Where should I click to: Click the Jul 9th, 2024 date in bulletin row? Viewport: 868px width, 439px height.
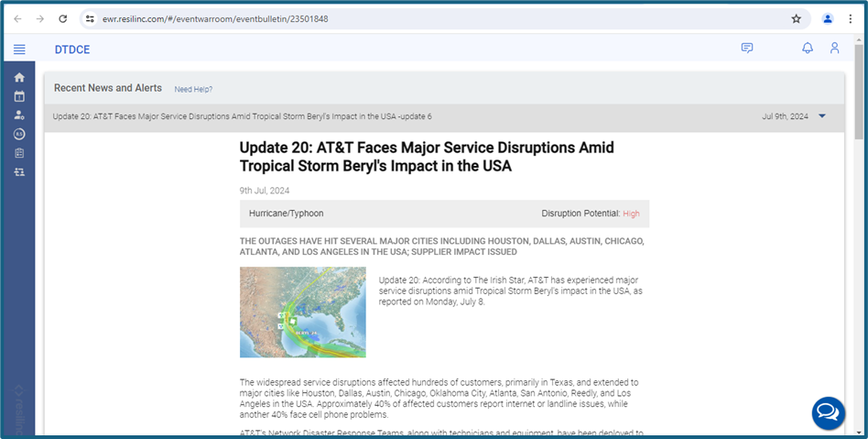785,116
